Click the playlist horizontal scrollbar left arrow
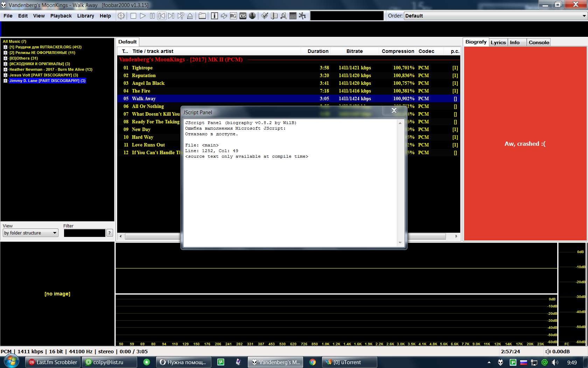 click(121, 236)
